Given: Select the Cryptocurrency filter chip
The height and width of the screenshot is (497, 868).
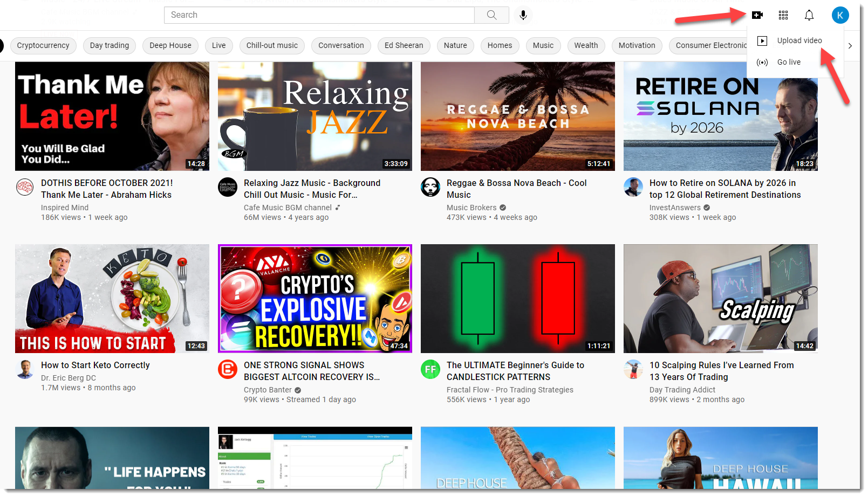Looking at the screenshot, I should (43, 45).
